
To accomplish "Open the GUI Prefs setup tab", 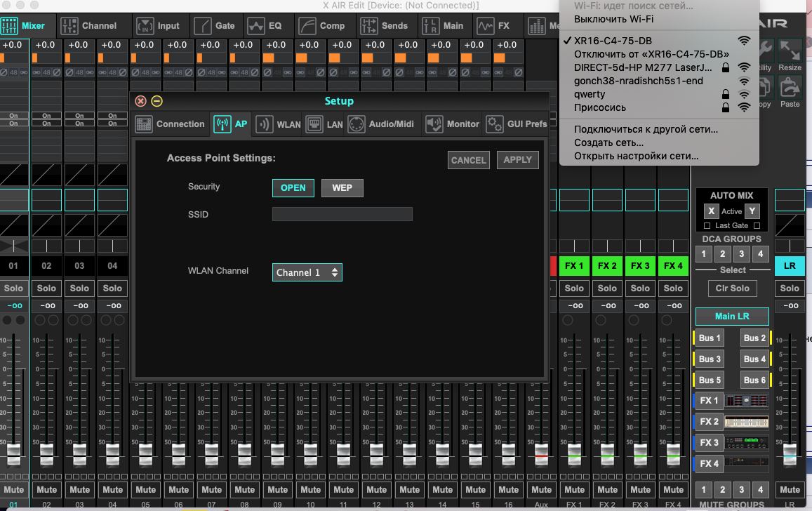I will tap(516, 124).
